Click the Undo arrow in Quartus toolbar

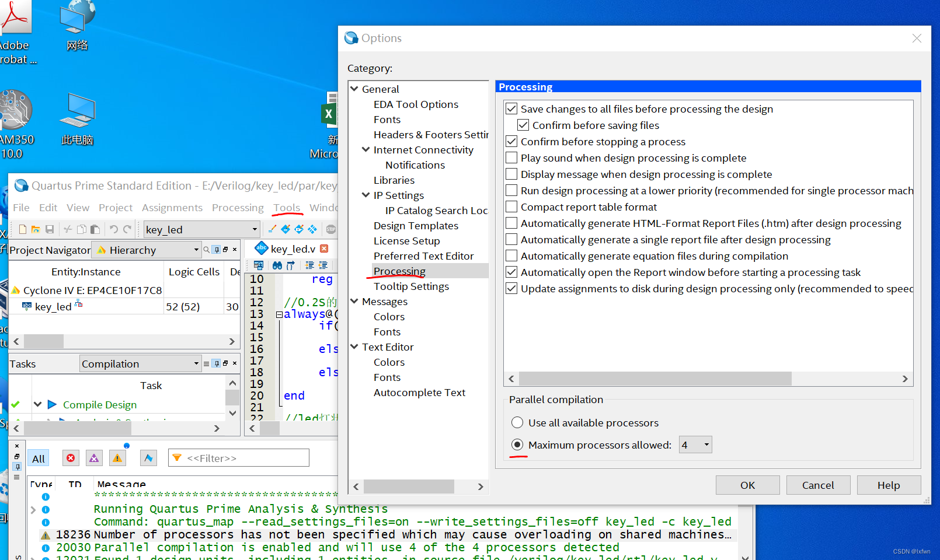tap(114, 229)
